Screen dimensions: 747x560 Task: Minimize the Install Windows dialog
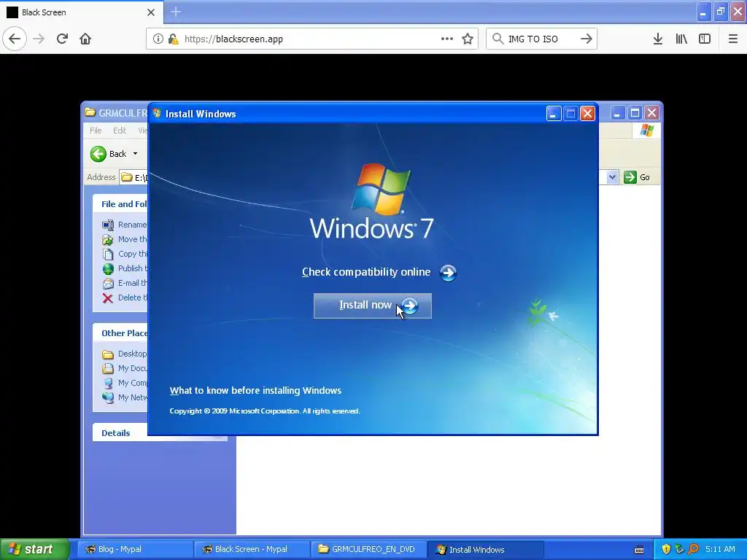click(x=553, y=113)
